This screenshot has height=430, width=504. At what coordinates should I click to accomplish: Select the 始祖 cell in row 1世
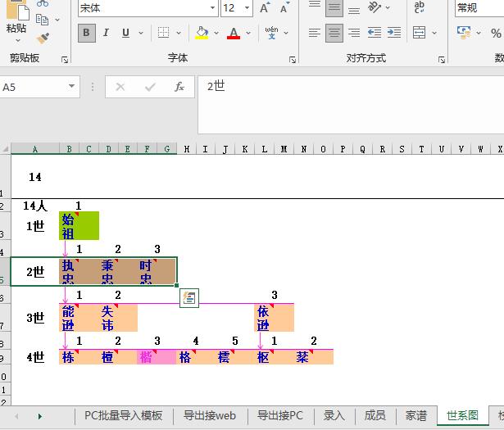click(x=79, y=226)
